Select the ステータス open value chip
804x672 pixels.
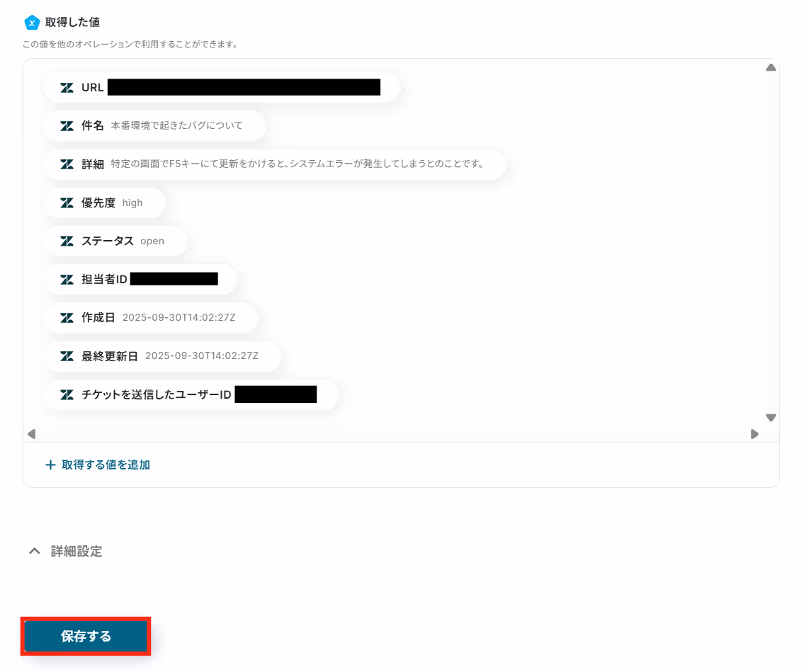[115, 241]
